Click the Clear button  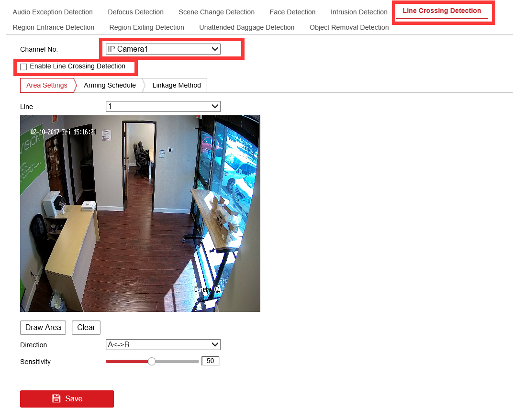coord(86,327)
